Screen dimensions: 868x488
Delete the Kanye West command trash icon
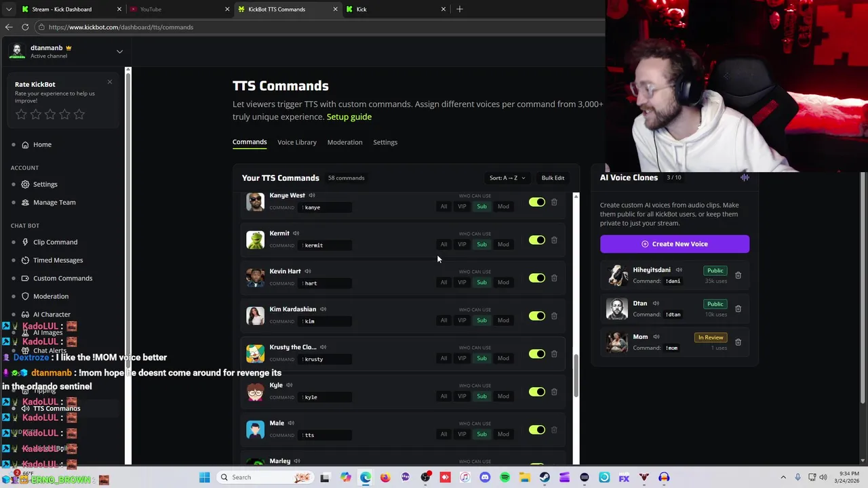pyautogui.click(x=554, y=202)
